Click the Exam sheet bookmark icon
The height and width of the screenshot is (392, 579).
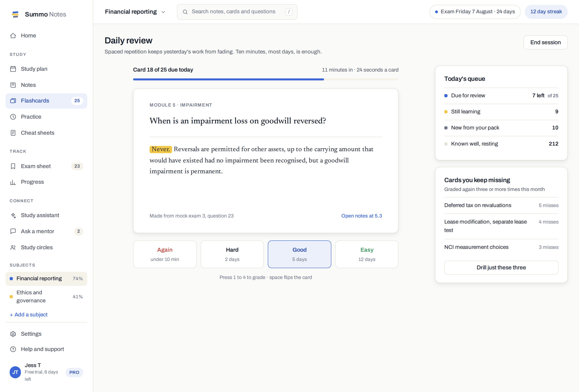tap(13, 166)
